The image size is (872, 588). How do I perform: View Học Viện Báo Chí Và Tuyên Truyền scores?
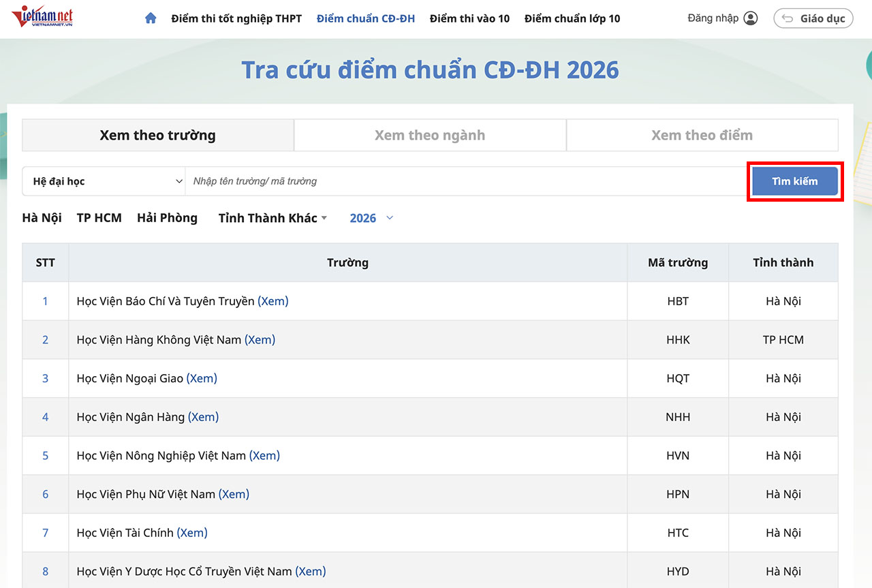273,301
